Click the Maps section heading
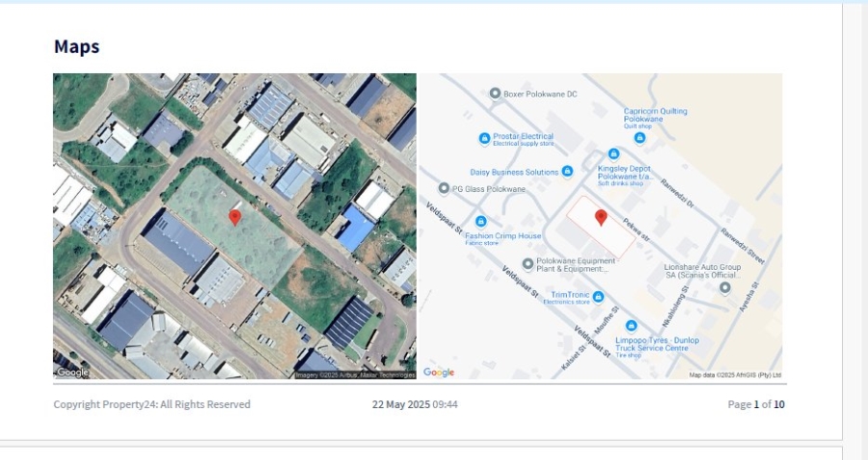Screen dimensions: 868x460 [76, 46]
